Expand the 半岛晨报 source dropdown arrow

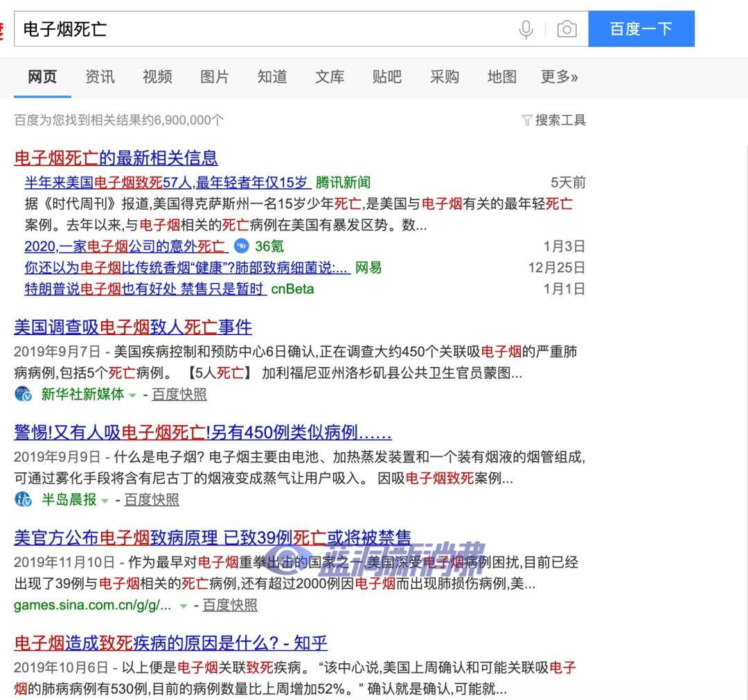[x=104, y=501]
